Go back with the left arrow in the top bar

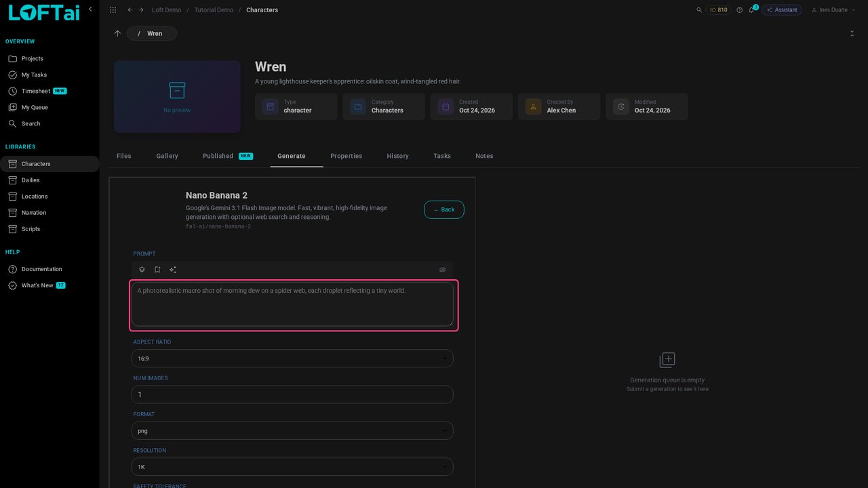coord(130,10)
